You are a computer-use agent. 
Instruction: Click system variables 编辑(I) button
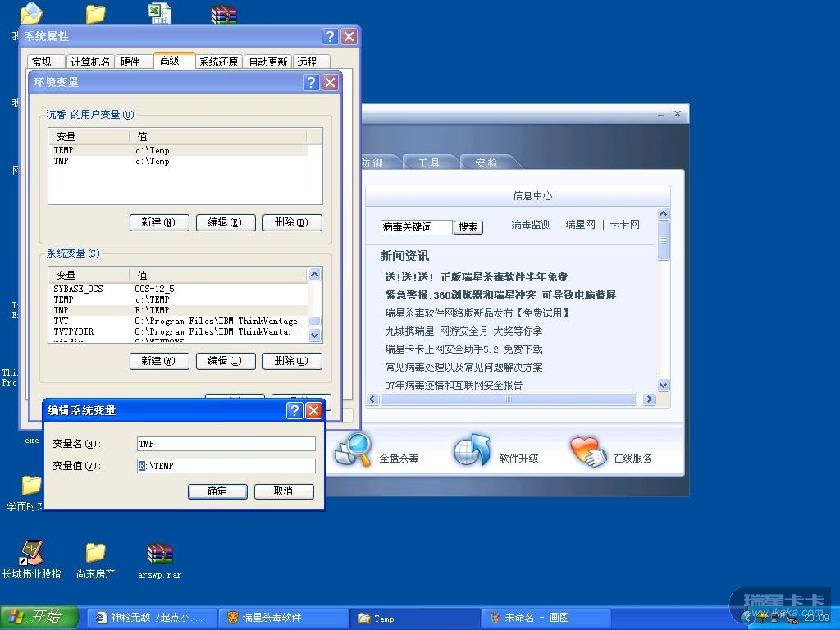click(226, 361)
